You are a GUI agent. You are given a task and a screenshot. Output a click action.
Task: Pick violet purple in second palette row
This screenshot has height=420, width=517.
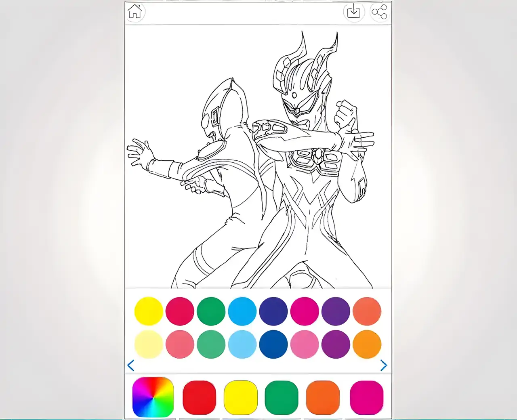click(x=336, y=344)
